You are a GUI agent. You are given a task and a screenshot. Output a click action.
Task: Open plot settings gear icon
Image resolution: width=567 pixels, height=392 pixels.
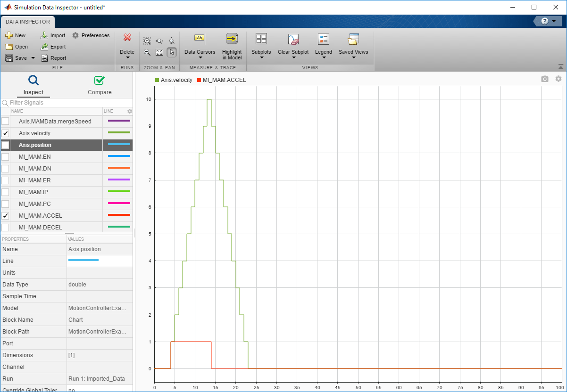point(559,79)
